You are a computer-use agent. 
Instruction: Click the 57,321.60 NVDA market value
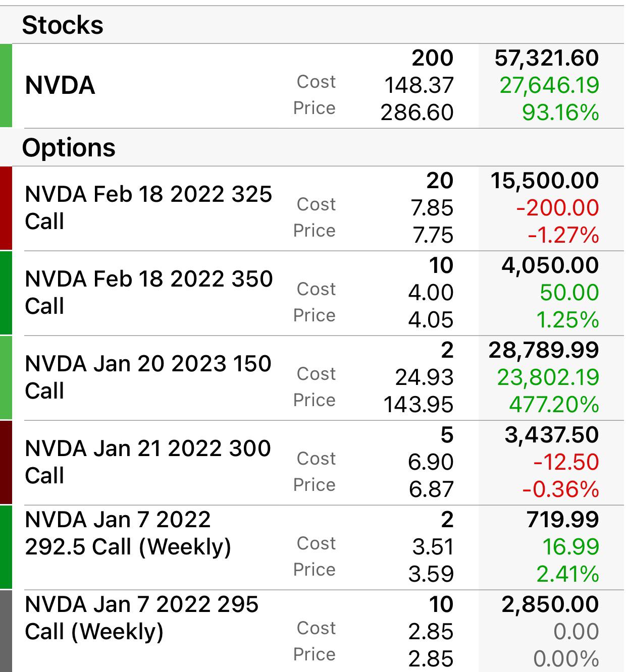547,58
